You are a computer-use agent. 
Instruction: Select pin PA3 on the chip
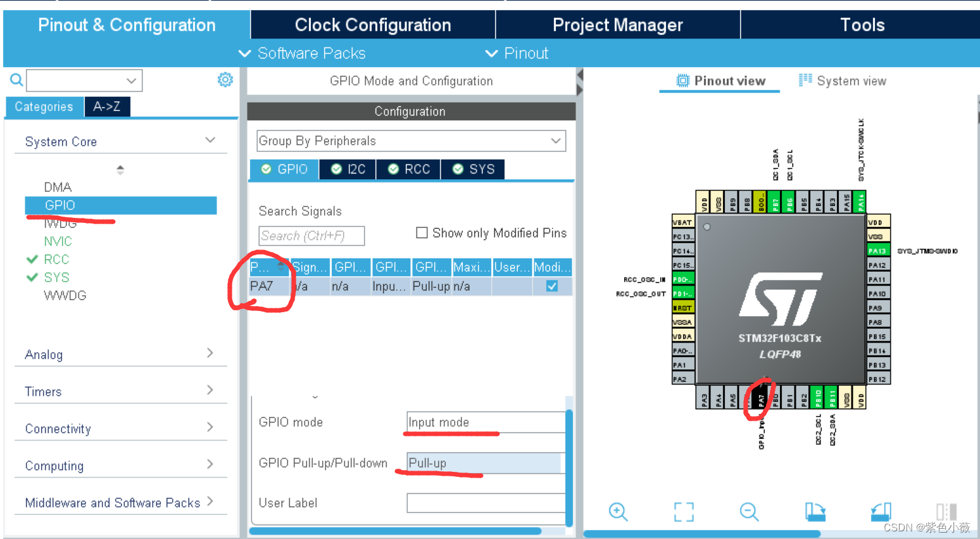pyautogui.click(x=704, y=397)
